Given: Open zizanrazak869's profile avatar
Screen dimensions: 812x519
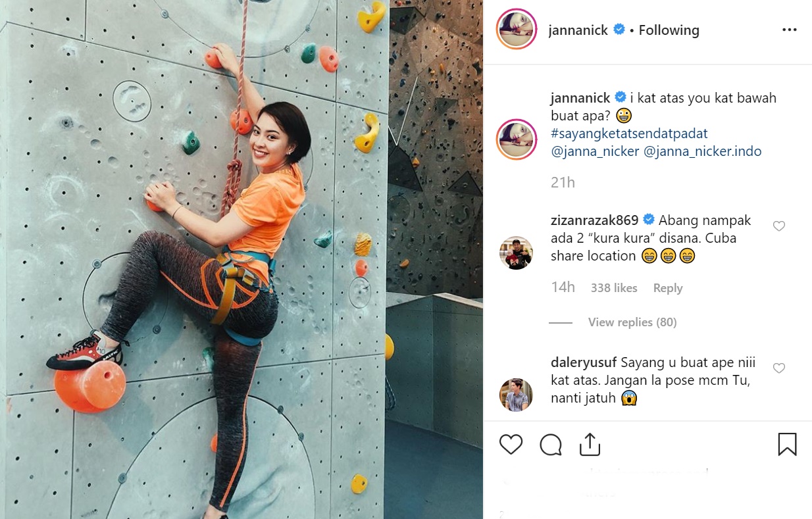Looking at the screenshot, I should [x=515, y=253].
